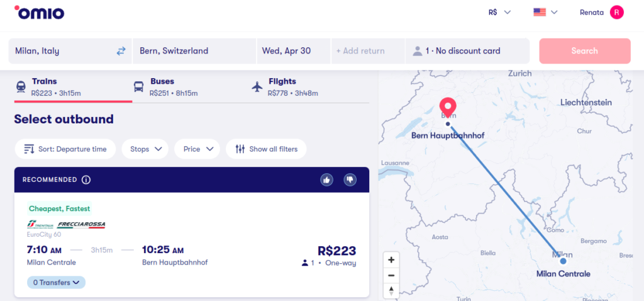Click the swap origin and destination arrows
This screenshot has width=644, height=301.
(121, 51)
